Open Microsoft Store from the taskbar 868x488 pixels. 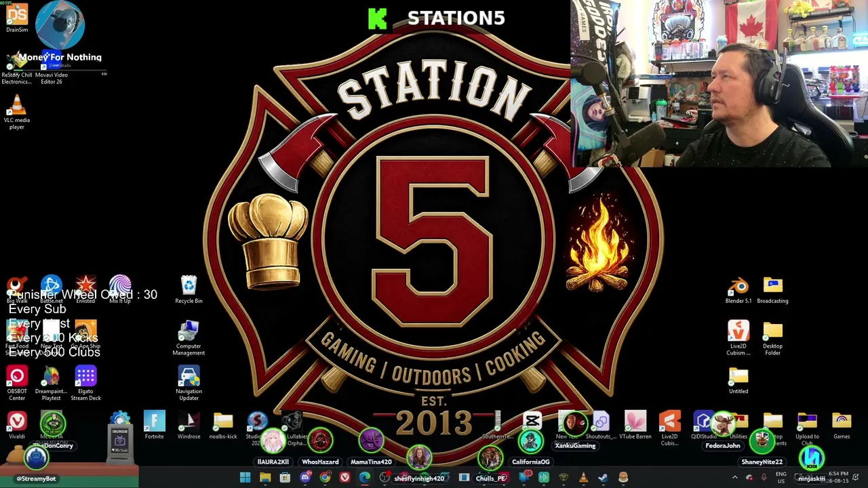click(285, 478)
